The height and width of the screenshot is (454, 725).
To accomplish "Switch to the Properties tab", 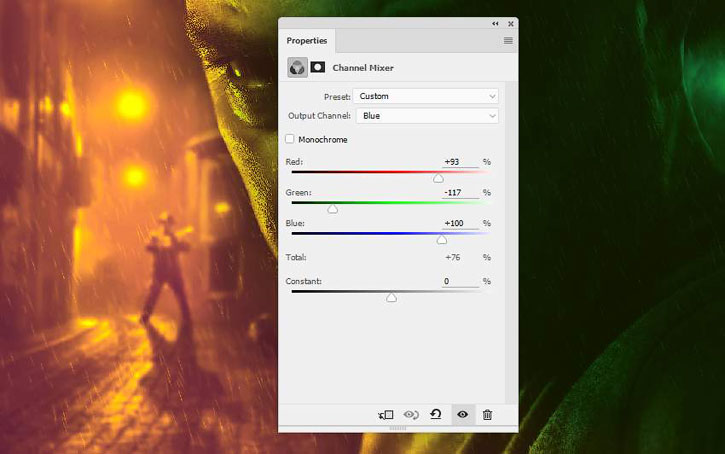I will click(x=307, y=41).
